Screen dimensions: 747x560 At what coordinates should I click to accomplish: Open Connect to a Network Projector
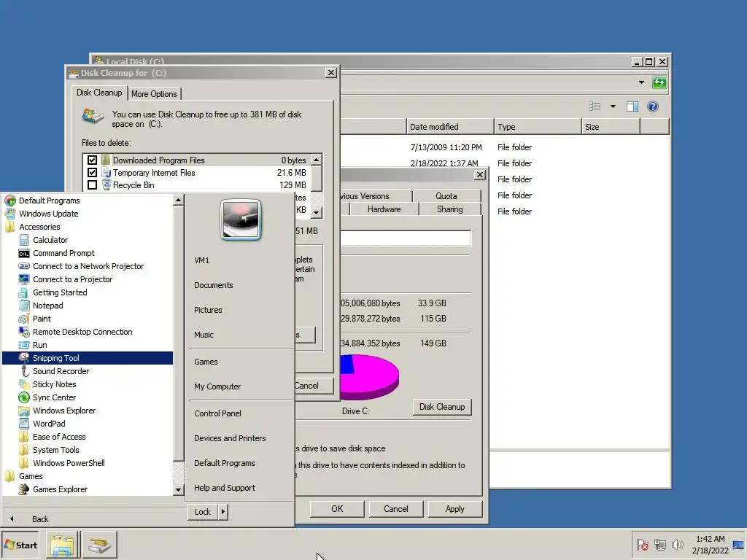click(x=88, y=266)
